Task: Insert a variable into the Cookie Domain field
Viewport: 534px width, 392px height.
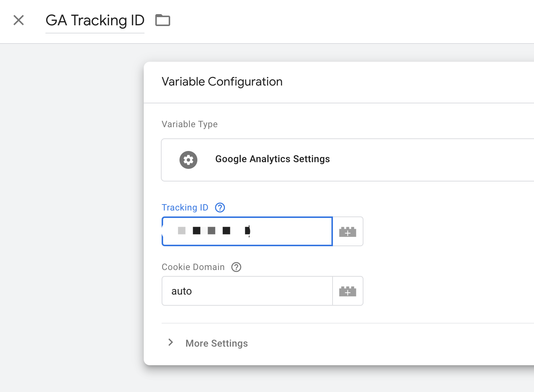Action: (348, 291)
